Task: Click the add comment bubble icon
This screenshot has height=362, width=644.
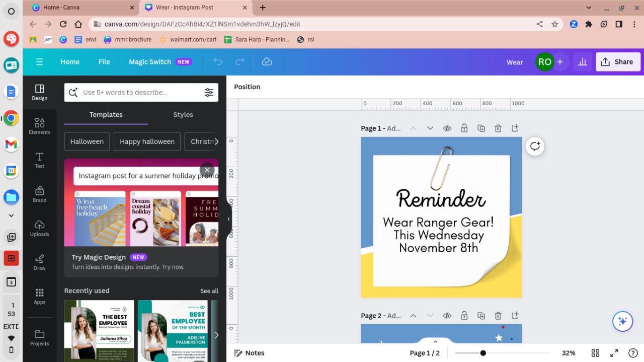Action: click(535, 146)
